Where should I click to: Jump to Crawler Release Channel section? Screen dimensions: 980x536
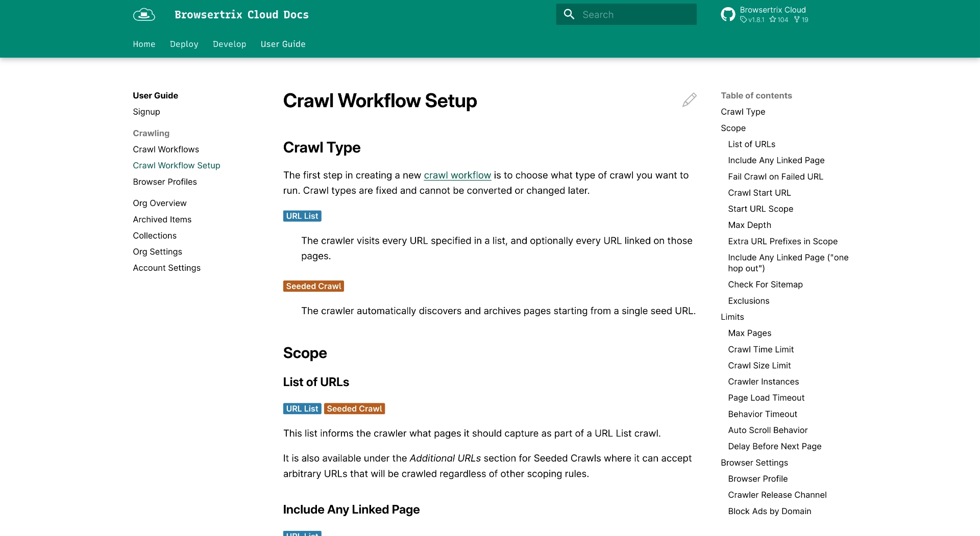777,495
